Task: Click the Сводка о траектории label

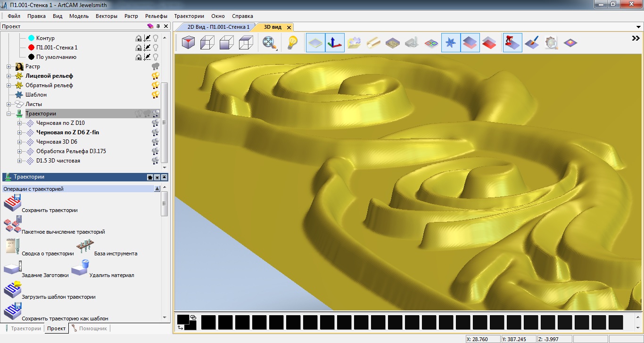Action: (x=48, y=253)
